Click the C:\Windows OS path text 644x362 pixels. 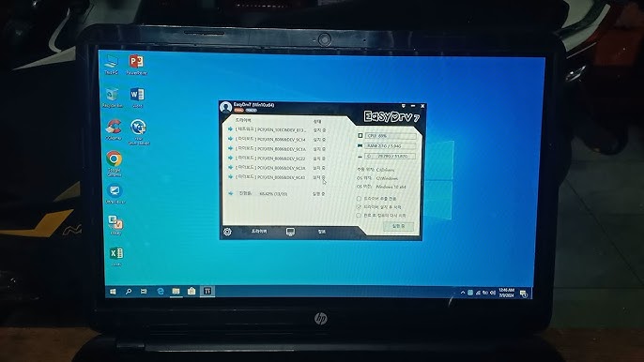tap(387, 178)
